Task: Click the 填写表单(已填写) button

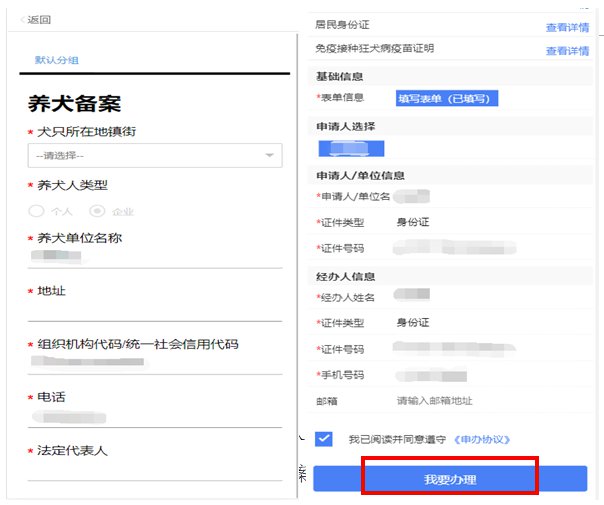Action: point(447,98)
